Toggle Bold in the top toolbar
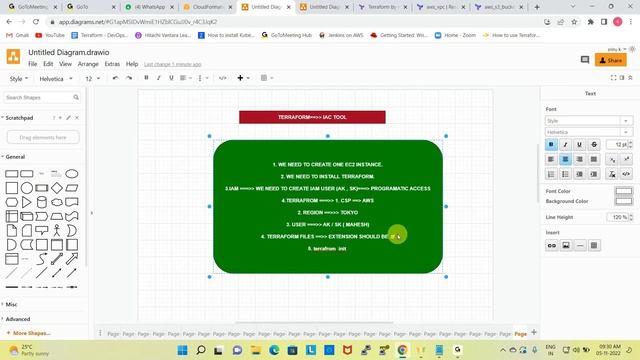This screenshot has width=640, height=360. 146,78
